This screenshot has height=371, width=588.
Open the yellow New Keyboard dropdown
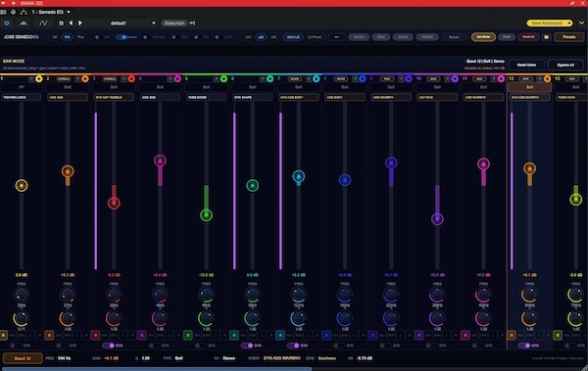[x=550, y=23]
